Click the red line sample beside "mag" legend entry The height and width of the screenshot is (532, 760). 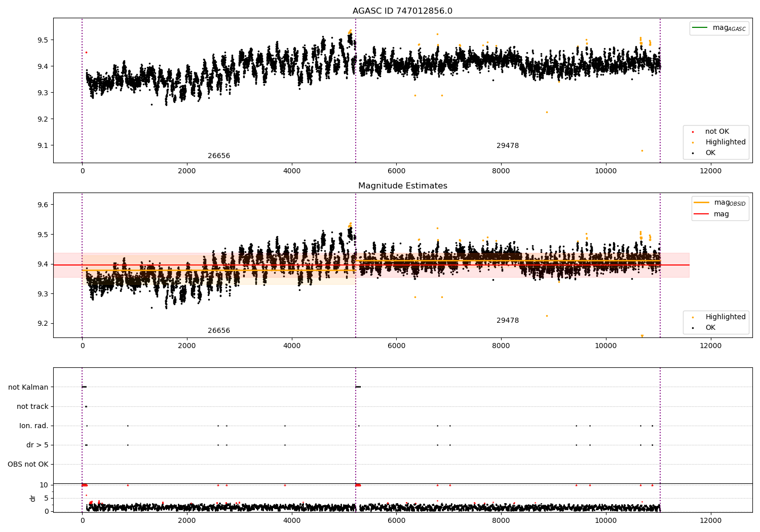pyautogui.click(x=702, y=214)
